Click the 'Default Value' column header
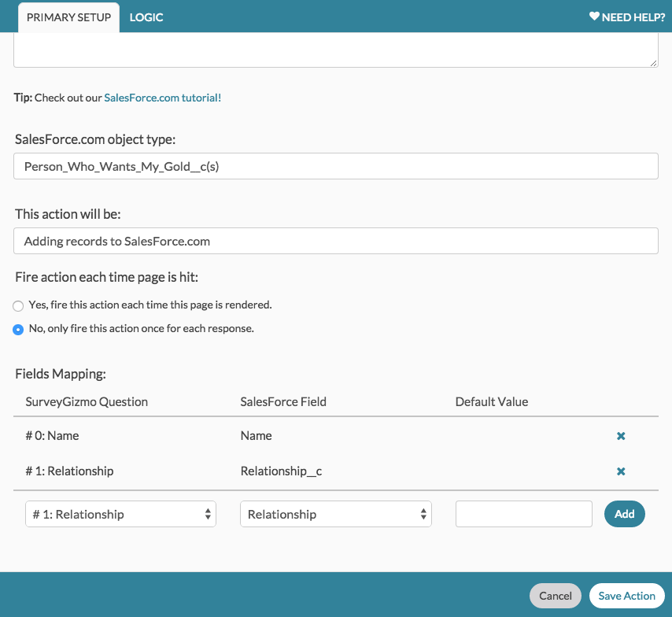672x617 pixels. click(x=492, y=401)
